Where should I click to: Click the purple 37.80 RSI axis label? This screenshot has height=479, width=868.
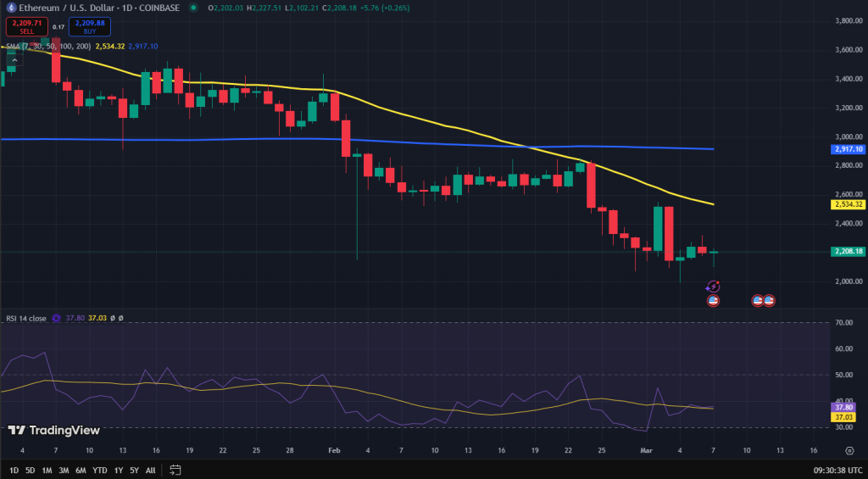pyautogui.click(x=842, y=407)
